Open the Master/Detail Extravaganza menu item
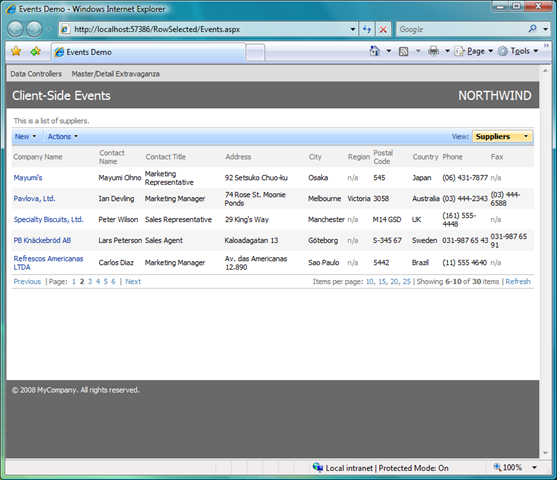Image resolution: width=557 pixels, height=480 pixels. (115, 74)
